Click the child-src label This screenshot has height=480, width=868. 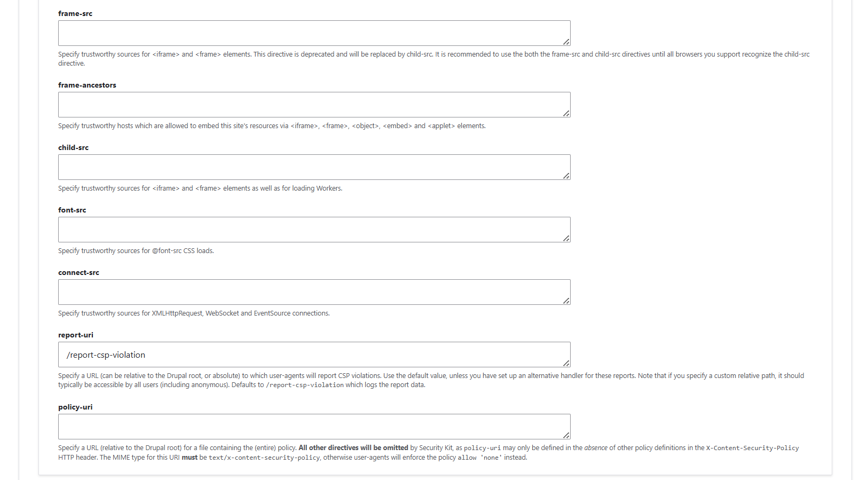(73, 147)
